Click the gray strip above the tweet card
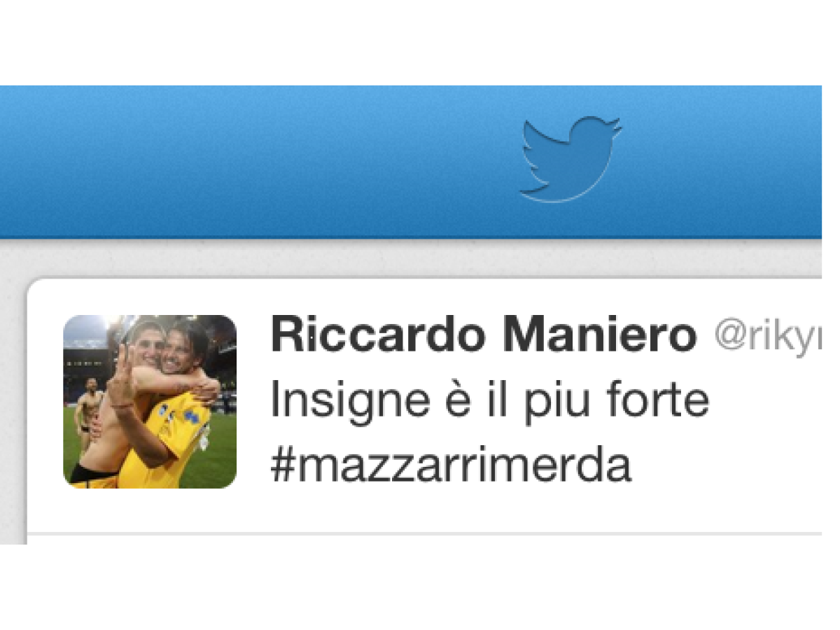This screenshot has height=630, width=840. [x=411, y=259]
